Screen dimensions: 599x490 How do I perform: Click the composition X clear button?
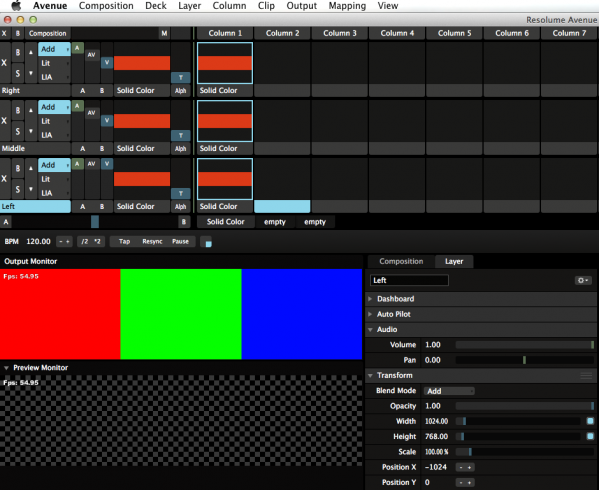[x=4, y=33]
